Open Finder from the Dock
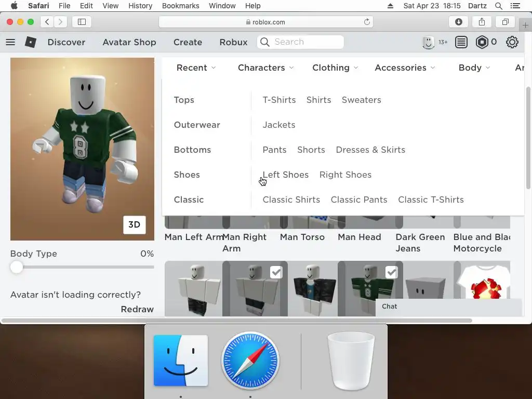532x399 pixels. coord(180,361)
